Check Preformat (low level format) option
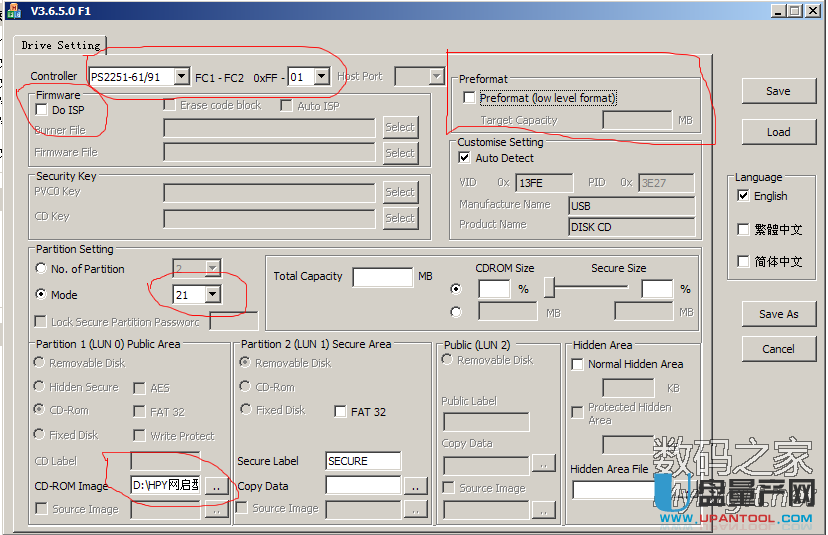The height and width of the screenshot is (535, 828). [470, 98]
